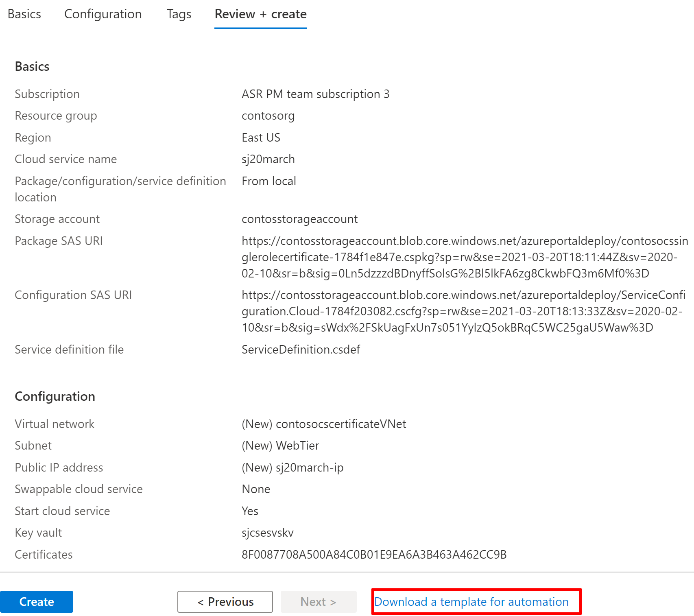The image size is (694, 616).
Task: Click the Region value East US
Action: click(x=261, y=138)
